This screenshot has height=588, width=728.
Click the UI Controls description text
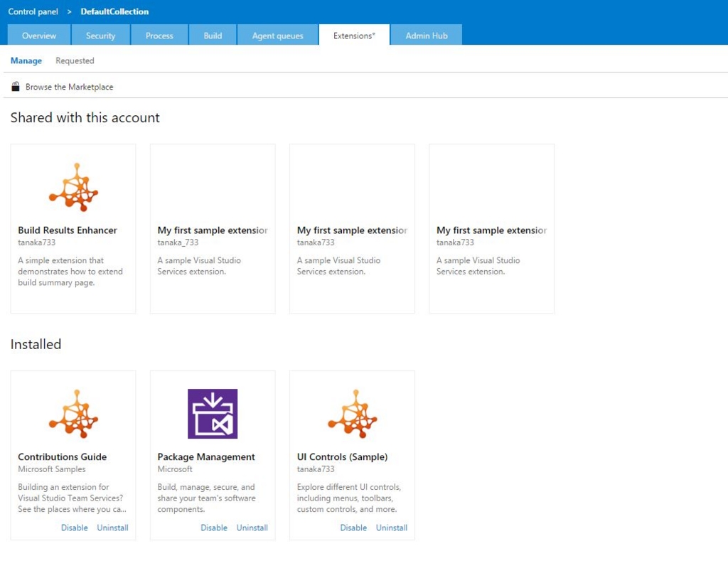click(349, 498)
